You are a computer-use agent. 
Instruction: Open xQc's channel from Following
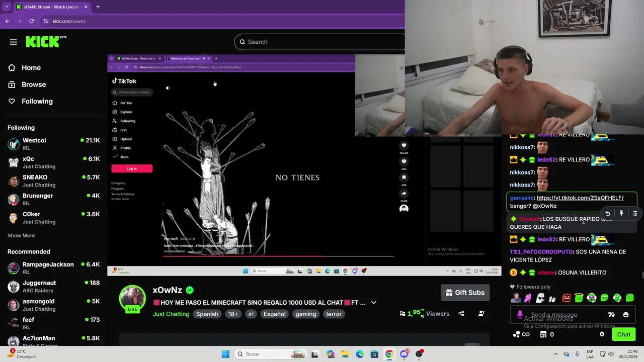coord(54,162)
